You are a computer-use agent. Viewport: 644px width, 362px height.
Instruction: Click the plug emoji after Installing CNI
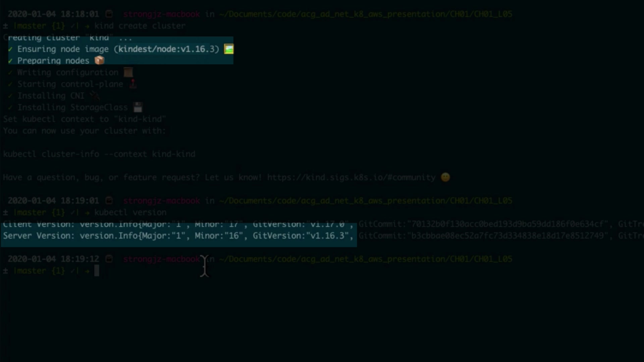click(x=95, y=96)
